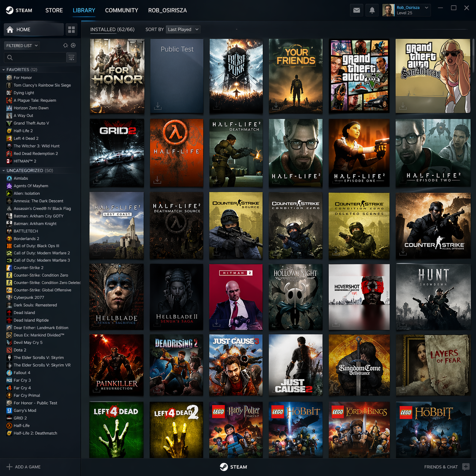This screenshot has height=476, width=476.
Task: Select Half-Life 2 in the Favorites list
Action: click(x=23, y=131)
